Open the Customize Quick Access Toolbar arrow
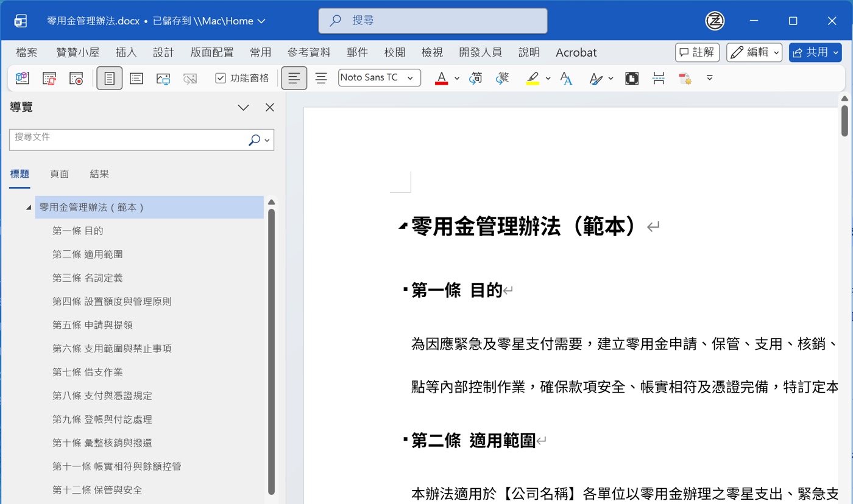Screen dimensions: 853x504 tap(710, 78)
